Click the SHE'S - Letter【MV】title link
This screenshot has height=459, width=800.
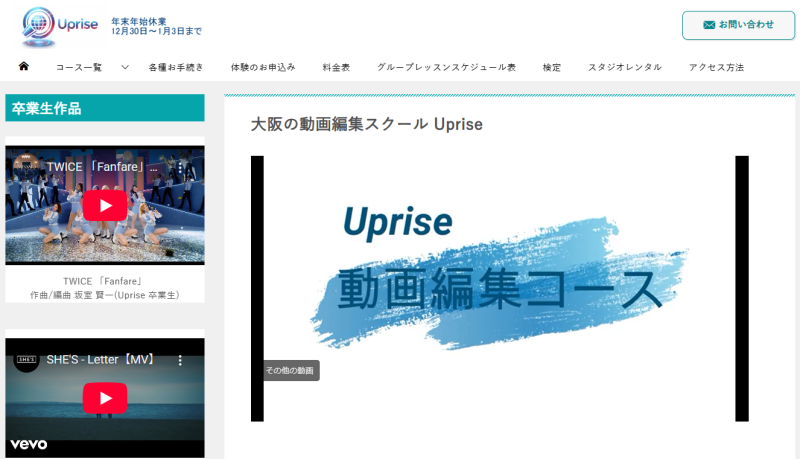101,360
